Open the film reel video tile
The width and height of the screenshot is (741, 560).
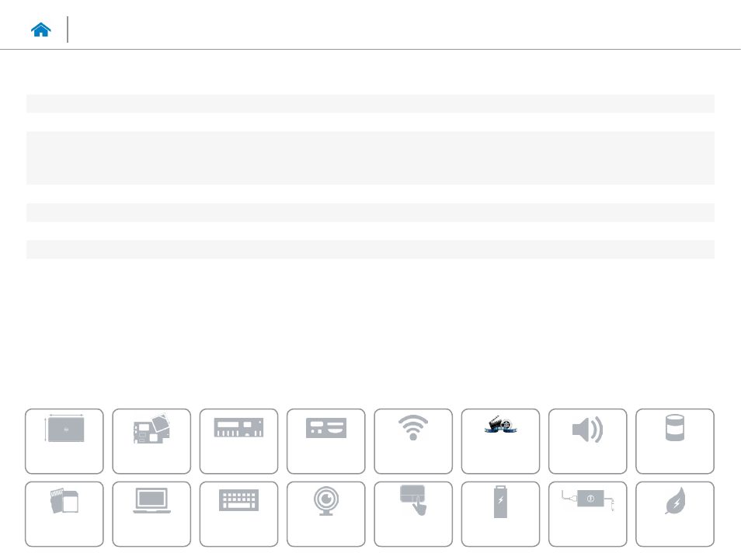pyautogui.click(x=500, y=441)
